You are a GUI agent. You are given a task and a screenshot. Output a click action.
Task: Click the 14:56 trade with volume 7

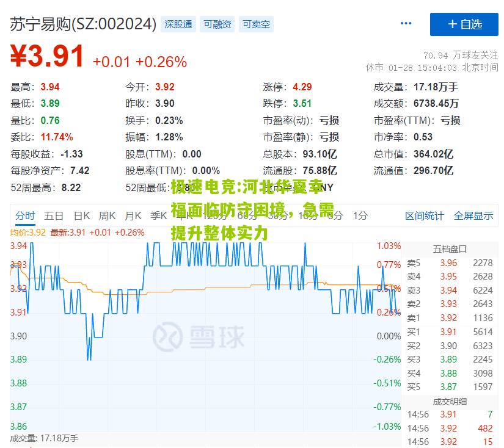coord(450,414)
